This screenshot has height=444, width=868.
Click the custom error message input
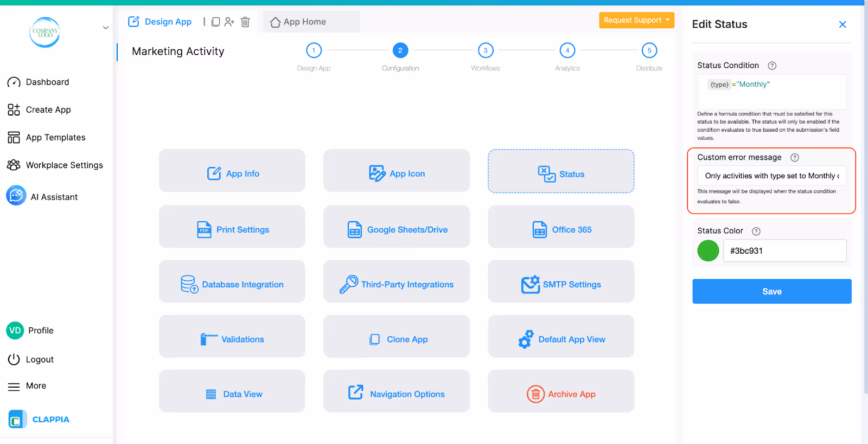tap(772, 176)
